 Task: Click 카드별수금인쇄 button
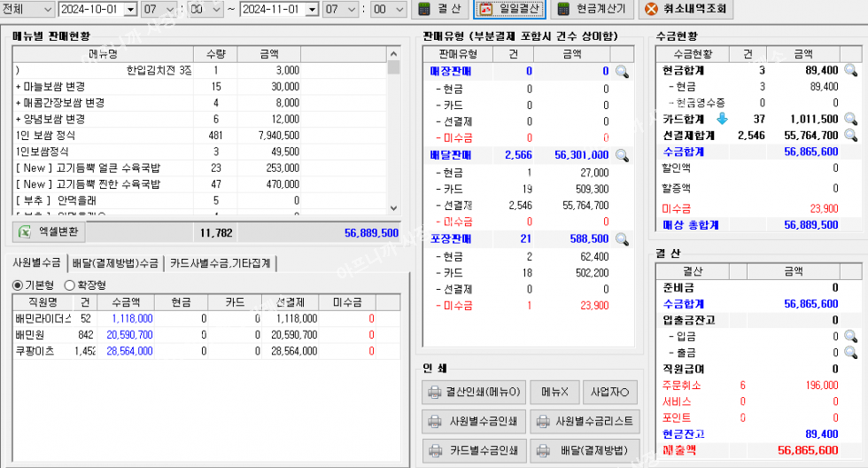[473, 449]
